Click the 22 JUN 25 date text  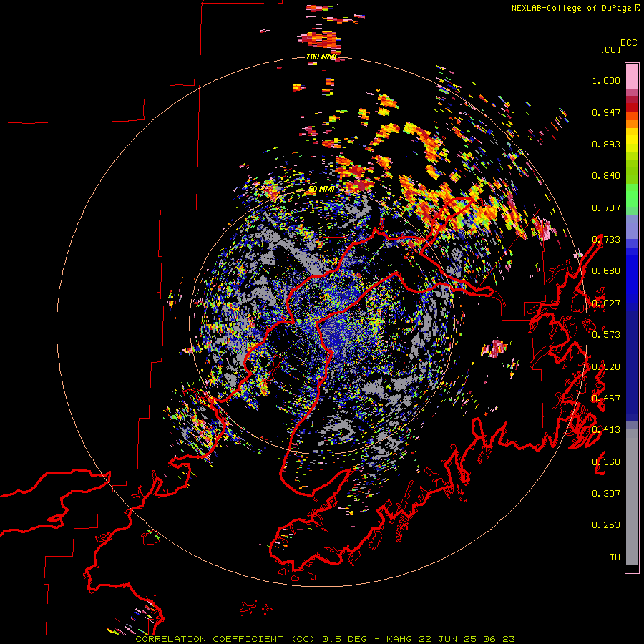point(448,639)
